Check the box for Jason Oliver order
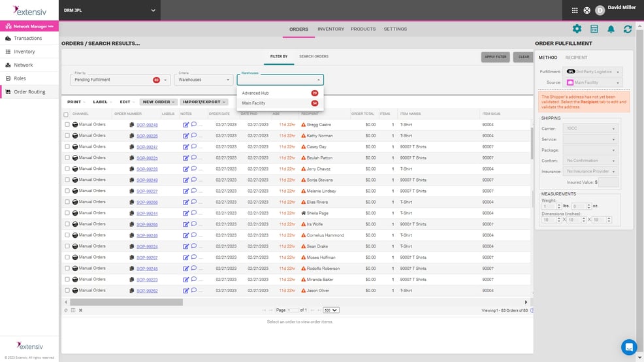Viewport: 644px width, 362px height. 67,291
